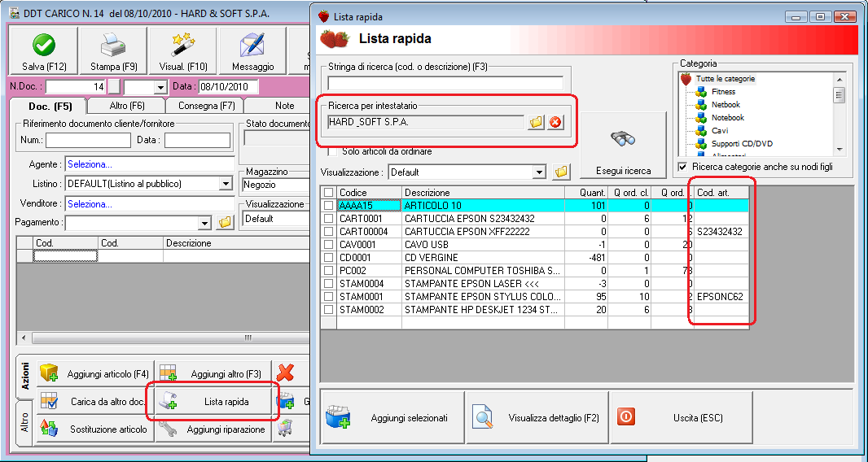Check the CAV0001 row checkbox
This screenshot has width=868, height=462.
(329, 245)
